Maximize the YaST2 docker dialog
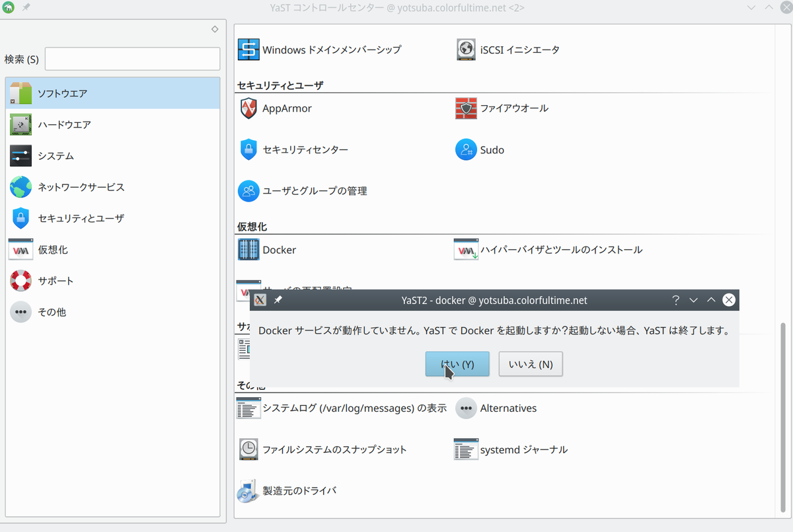 (x=711, y=300)
